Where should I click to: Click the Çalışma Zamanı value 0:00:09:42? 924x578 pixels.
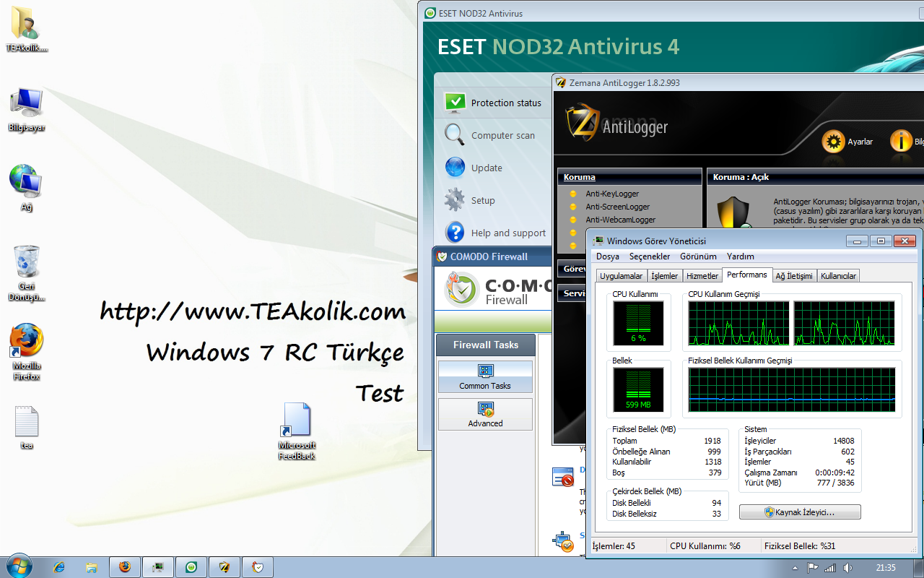click(834, 473)
